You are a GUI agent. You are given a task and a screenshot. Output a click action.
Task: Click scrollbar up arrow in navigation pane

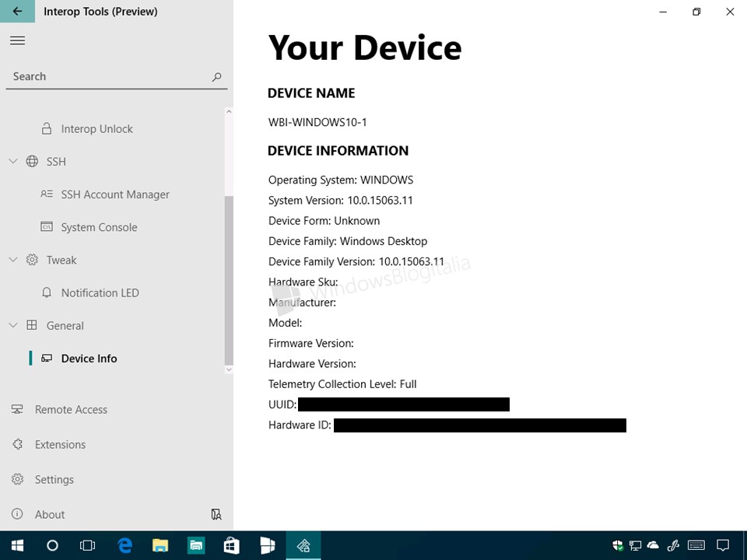[229, 112]
